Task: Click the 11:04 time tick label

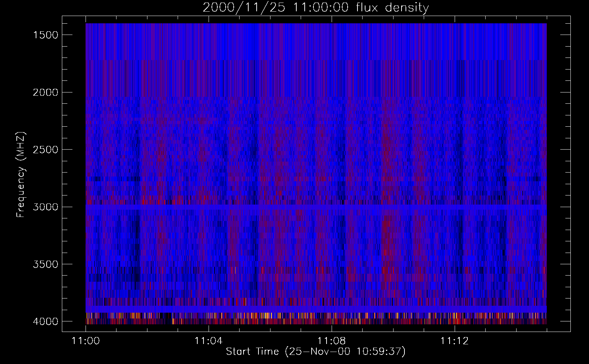Action: [209, 341]
